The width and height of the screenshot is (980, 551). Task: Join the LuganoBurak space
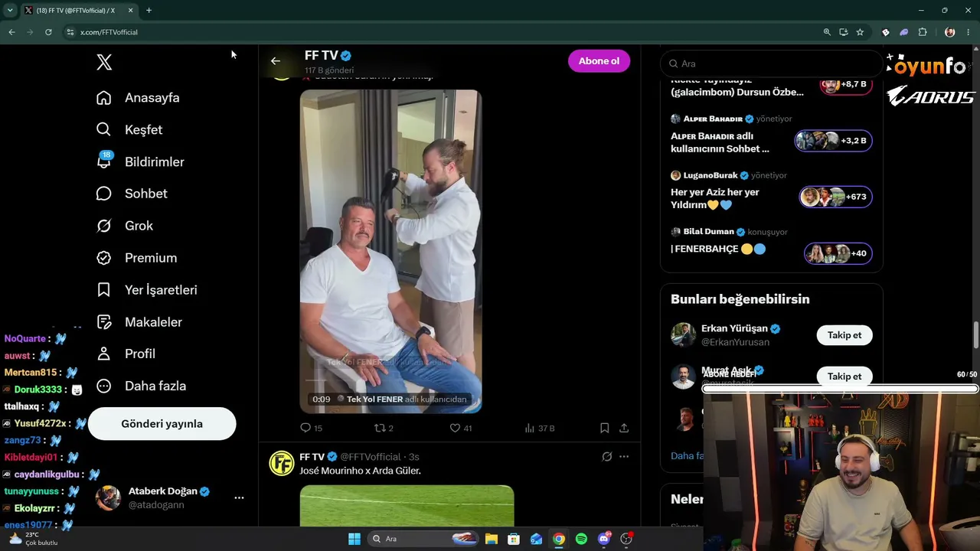coord(835,197)
